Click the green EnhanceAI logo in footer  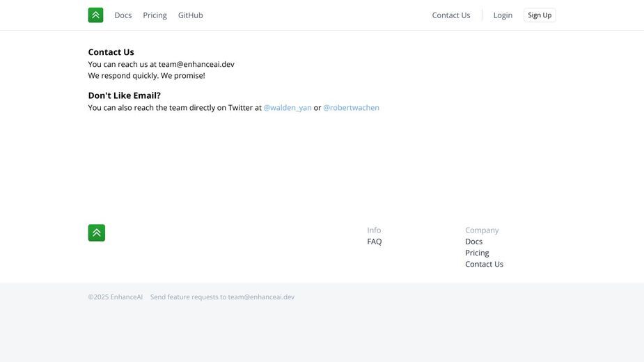tap(97, 233)
